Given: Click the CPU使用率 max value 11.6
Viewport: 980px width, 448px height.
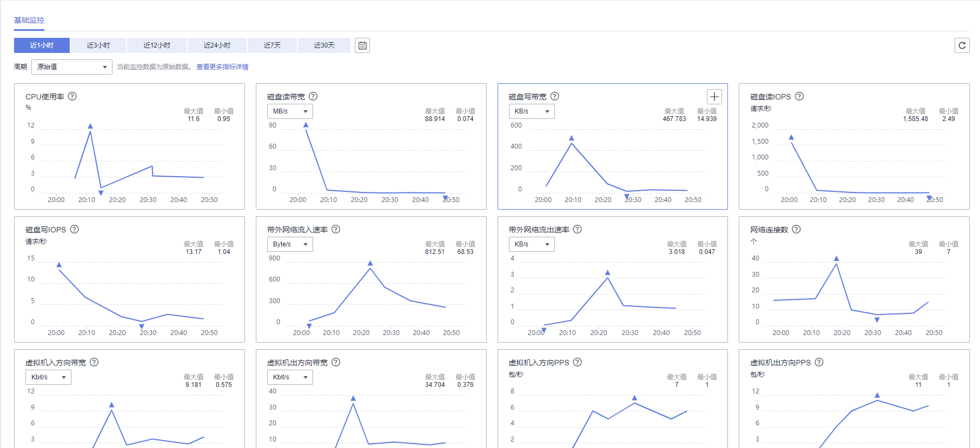Looking at the screenshot, I should pyautogui.click(x=194, y=119).
